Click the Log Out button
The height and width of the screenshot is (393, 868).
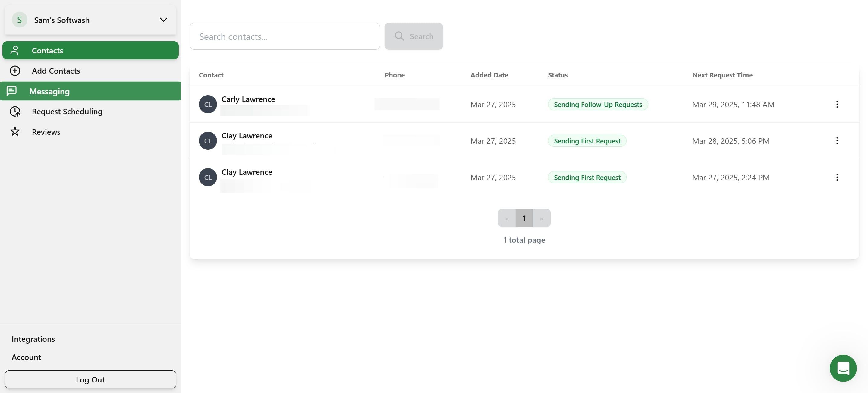(90, 379)
